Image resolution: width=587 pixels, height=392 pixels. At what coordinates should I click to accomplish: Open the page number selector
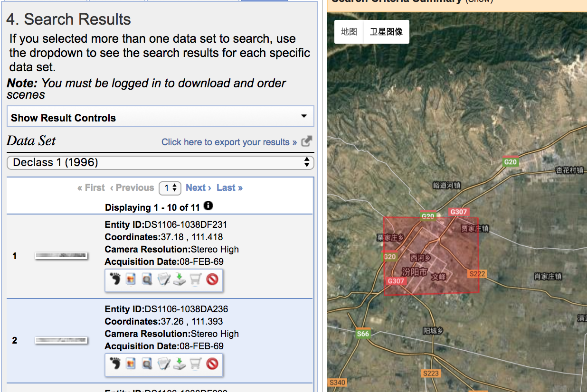coord(170,188)
